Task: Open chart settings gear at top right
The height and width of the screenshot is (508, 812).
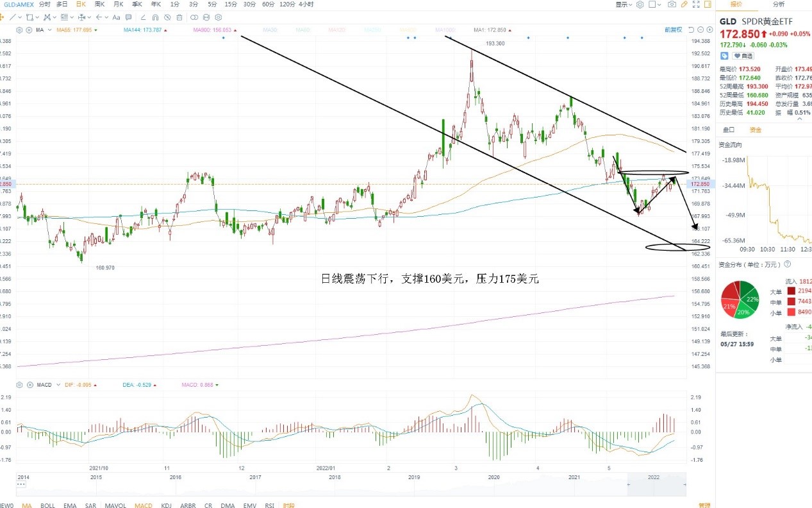Action: (640, 4)
